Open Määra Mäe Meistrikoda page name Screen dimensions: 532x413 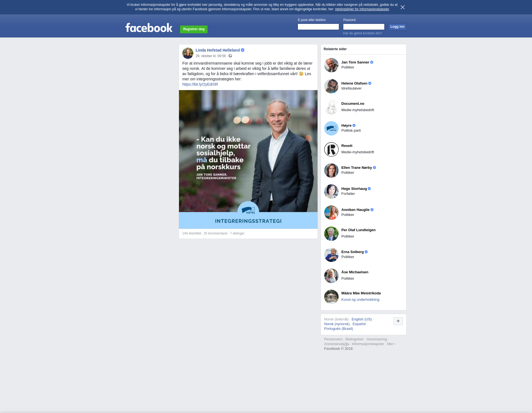pos(361,293)
